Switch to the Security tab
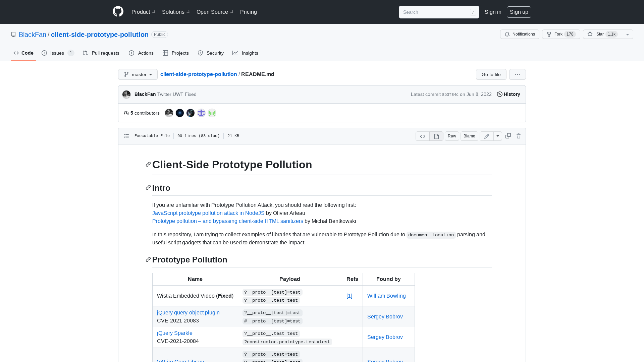Viewport: 644px width, 362px height. (x=211, y=53)
